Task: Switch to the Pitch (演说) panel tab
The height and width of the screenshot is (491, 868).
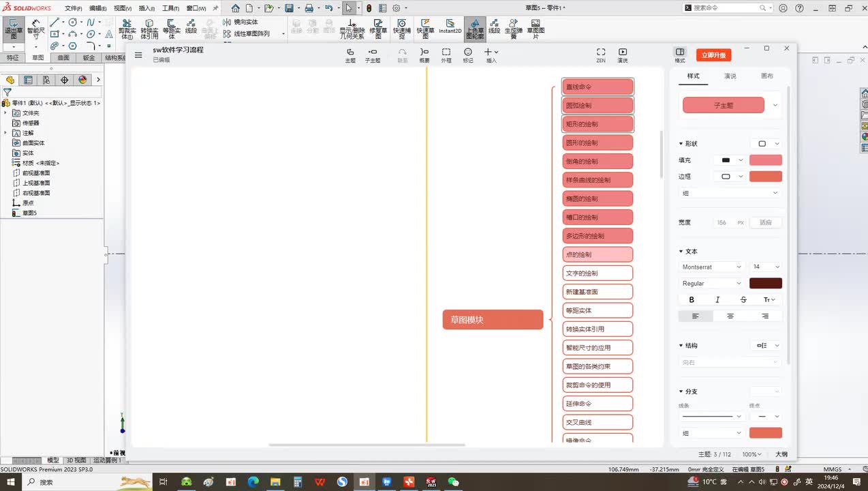Action: pyautogui.click(x=730, y=76)
